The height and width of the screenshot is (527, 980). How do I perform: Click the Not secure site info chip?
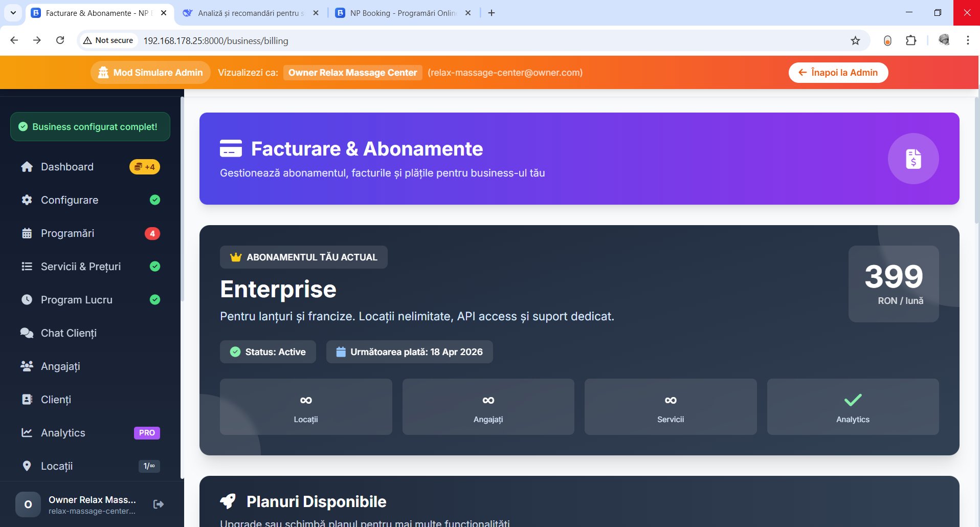click(x=108, y=40)
